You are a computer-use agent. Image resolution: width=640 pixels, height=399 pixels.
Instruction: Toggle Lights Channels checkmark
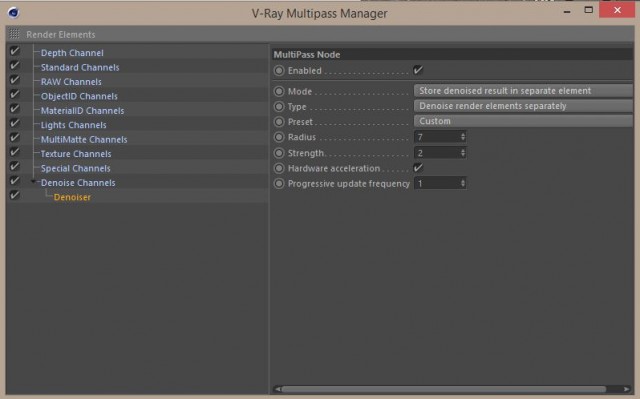pos(15,123)
